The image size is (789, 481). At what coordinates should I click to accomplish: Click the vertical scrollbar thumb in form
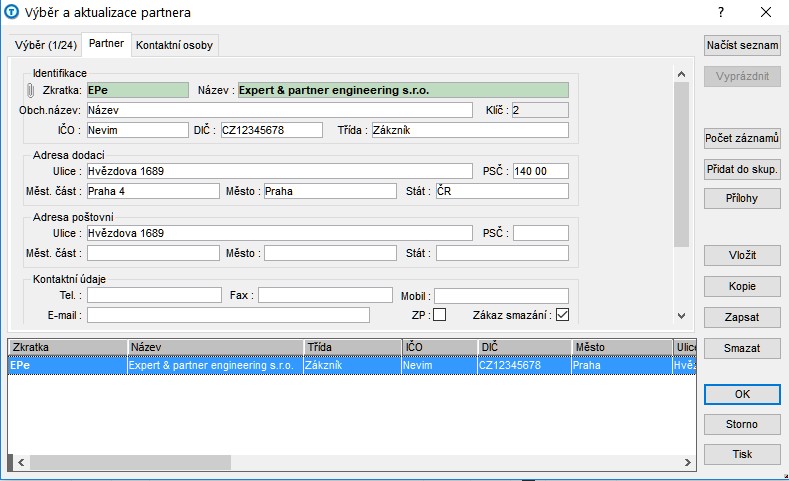click(681, 165)
